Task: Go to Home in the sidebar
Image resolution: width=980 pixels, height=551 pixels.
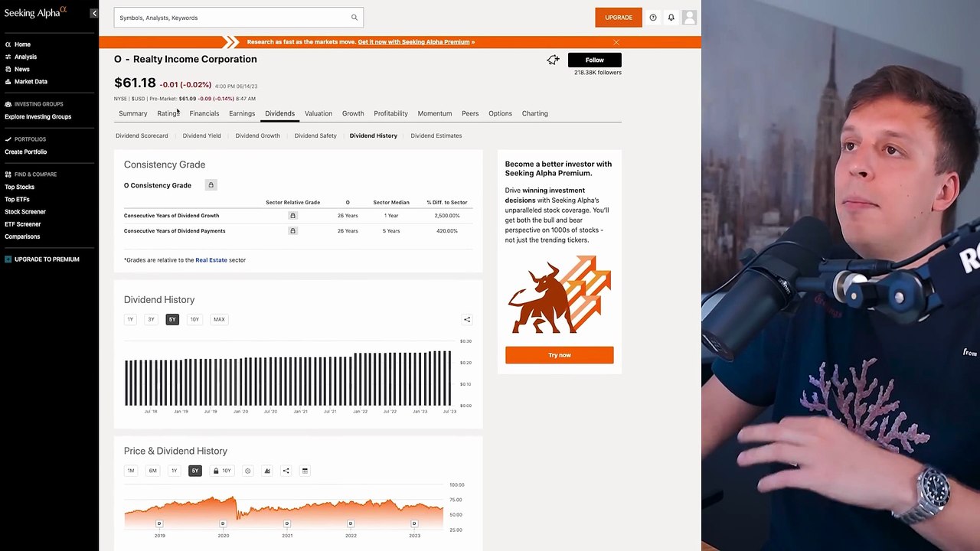Action: point(22,44)
